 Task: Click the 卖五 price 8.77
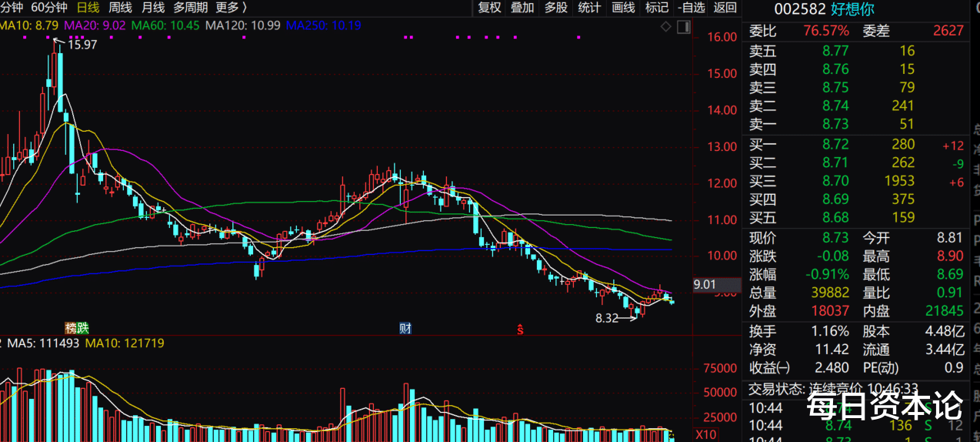pyautogui.click(x=835, y=51)
